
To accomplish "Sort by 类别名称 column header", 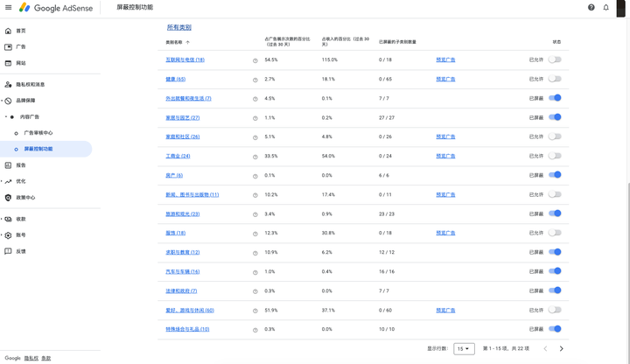I will point(174,42).
